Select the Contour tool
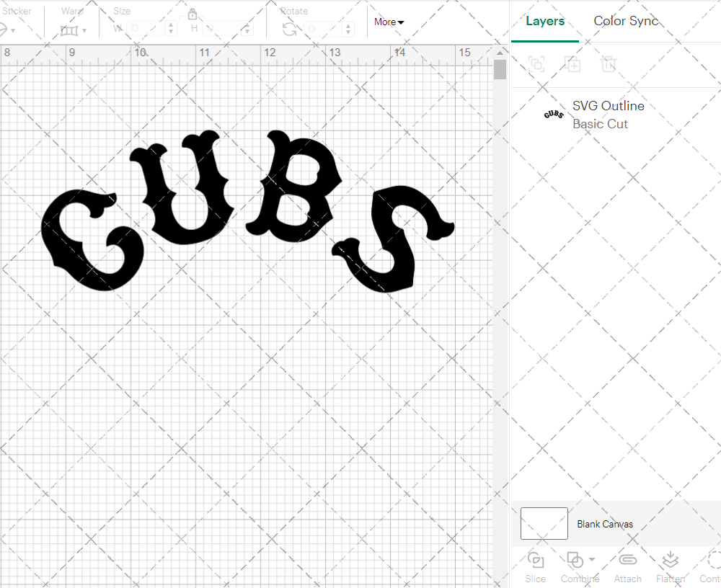Viewport: 721px width, 588px height. point(711,566)
